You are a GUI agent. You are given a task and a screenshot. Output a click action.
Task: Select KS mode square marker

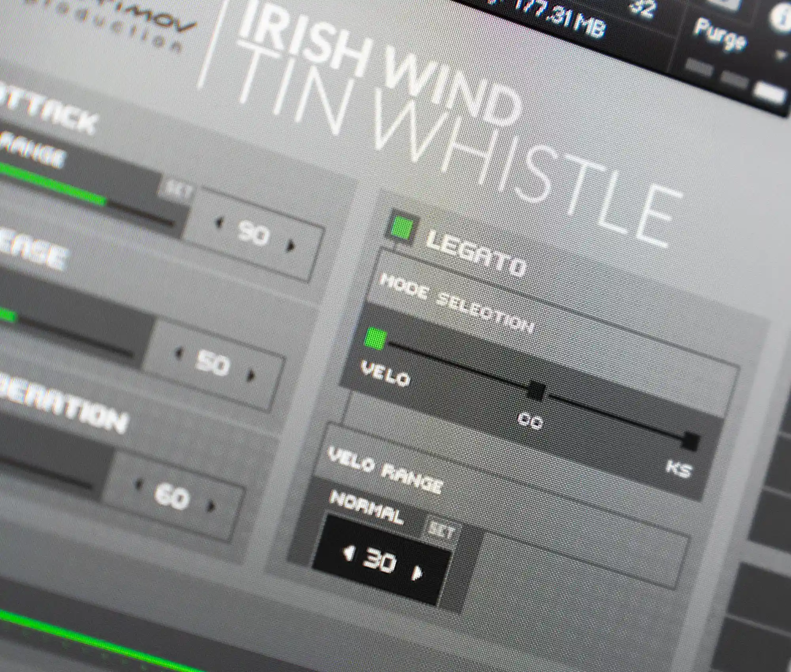coord(690,441)
